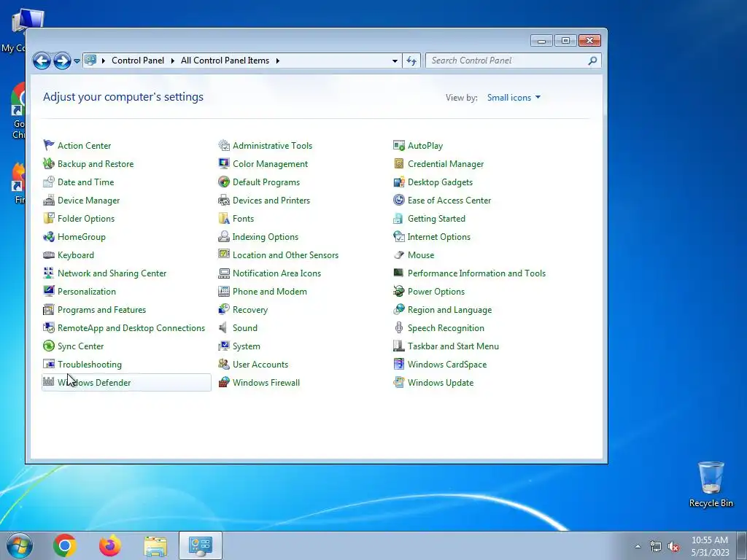This screenshot has height=560, width=747.
Task: Open the Phone and Modem link
Action: 270,292
